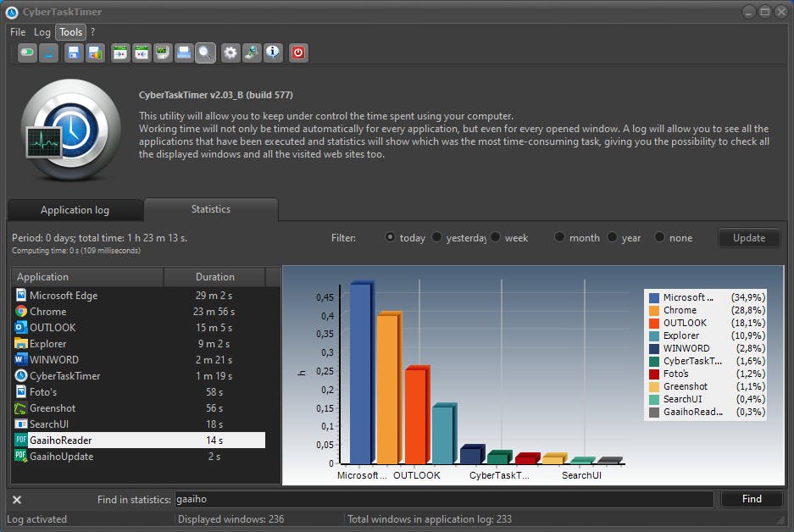Click the WINWORD legend entry text
This screenshot has height=532, width=794.
click(x=686, y=348)
